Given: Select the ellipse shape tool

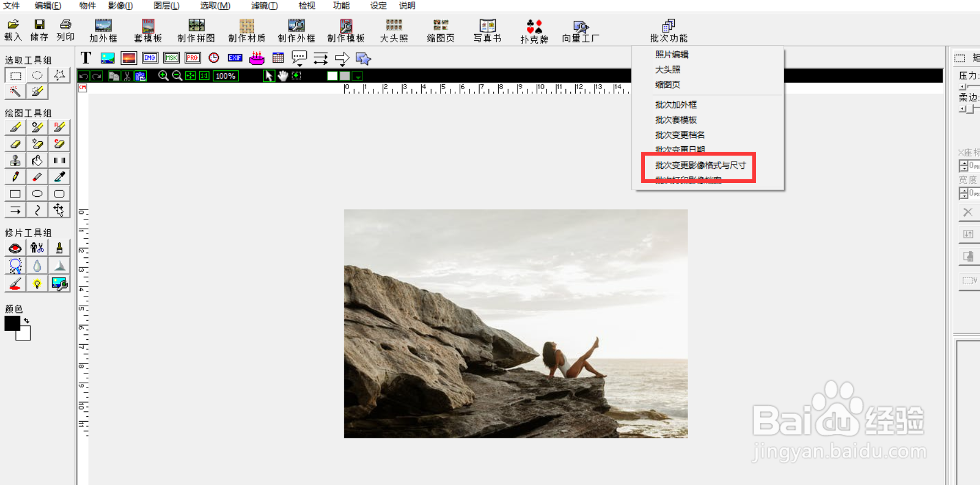Looking at the screenshot, I should tap(37, 194).
